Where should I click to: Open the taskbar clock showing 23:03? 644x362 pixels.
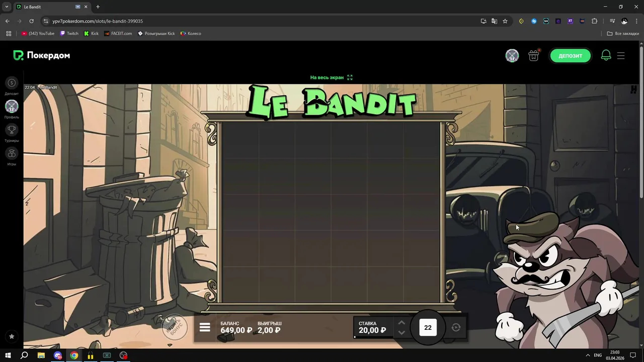click(x=615, y=355)
